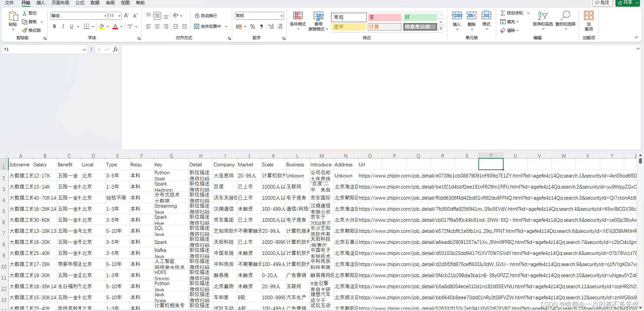This screenshot has height=311, width=644.
Task: Click the Paste (粘贴) clipboard icon
Action: pos(13,16)
